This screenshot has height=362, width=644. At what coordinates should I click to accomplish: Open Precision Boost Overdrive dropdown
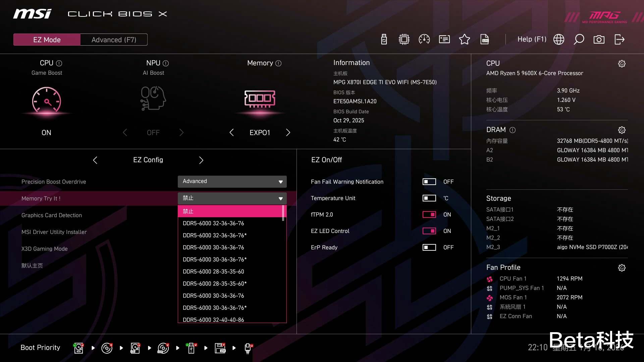coord(232,181)
